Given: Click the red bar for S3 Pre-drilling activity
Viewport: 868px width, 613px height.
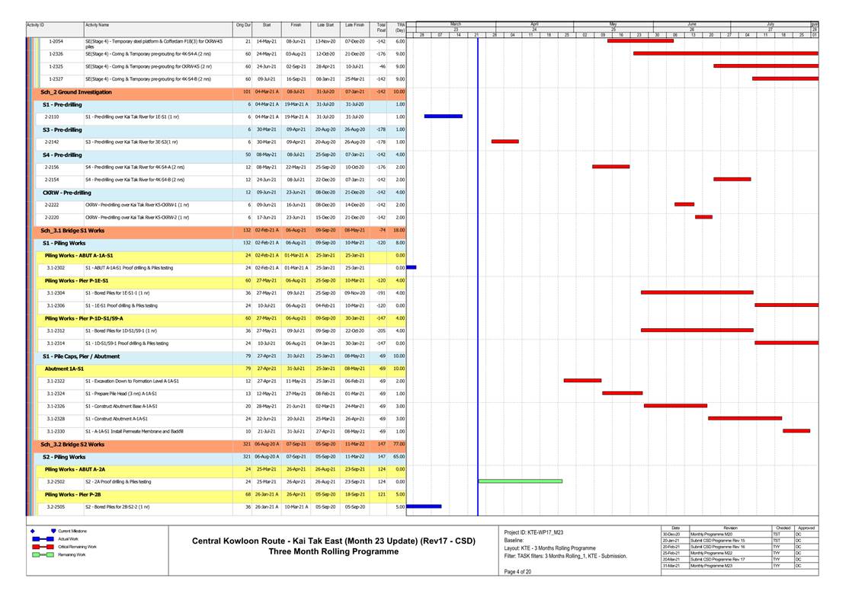Looking at the screenshot, I should coord(504,142).
